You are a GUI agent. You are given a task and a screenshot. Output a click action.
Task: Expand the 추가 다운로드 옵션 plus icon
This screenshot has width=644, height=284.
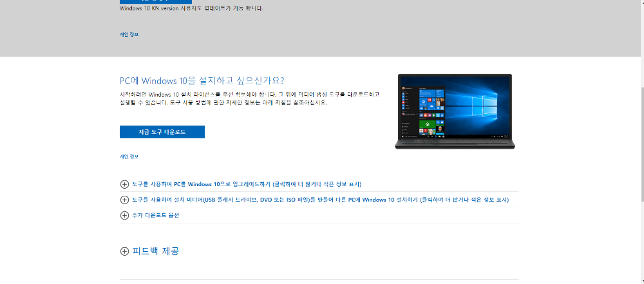point(124,215)
